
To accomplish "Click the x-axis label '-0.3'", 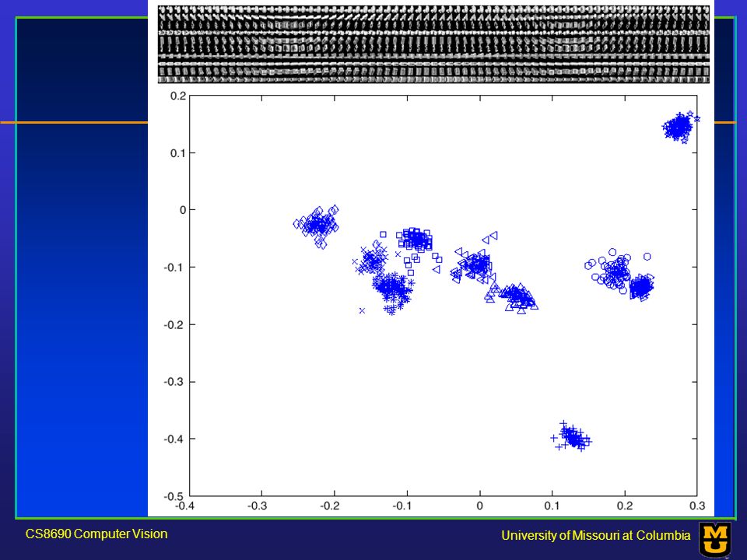I will (x=258, y=506).
